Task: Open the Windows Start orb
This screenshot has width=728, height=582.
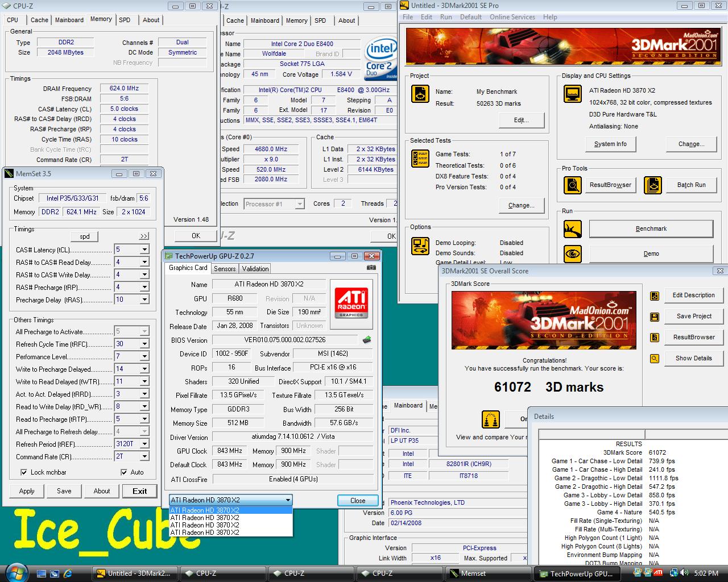Action: [x=15, y=572]
